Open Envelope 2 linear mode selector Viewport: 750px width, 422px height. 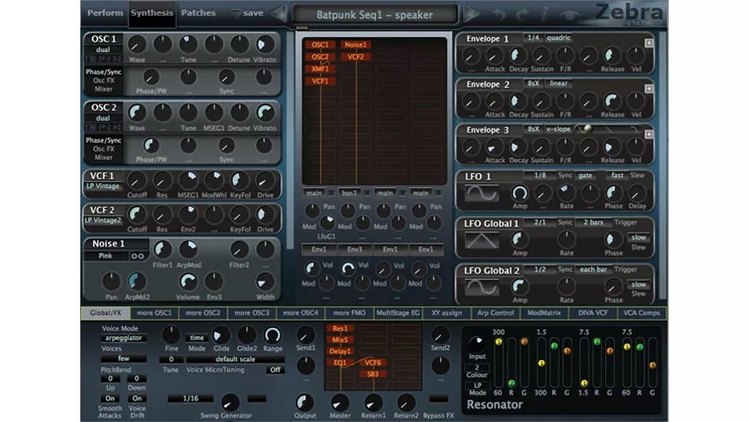click(558, 83)
